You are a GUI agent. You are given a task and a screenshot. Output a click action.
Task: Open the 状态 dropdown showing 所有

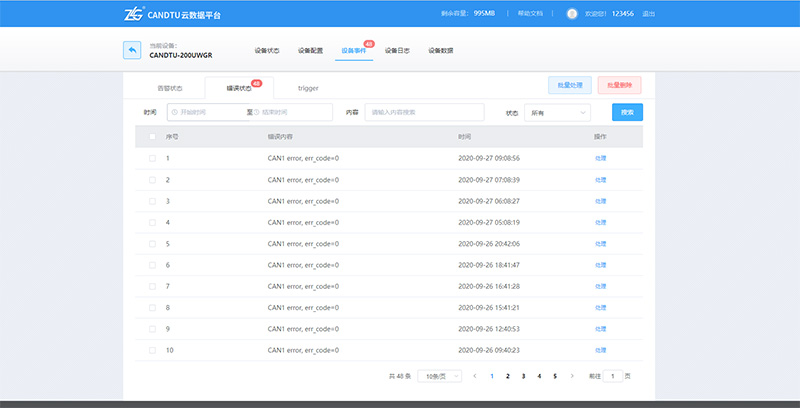pyautogui.click(x=558, y=113)
